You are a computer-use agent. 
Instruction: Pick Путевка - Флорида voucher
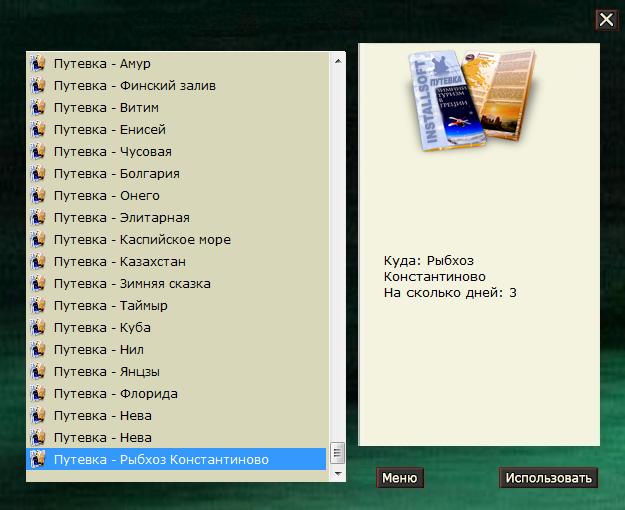coord(176,394)
